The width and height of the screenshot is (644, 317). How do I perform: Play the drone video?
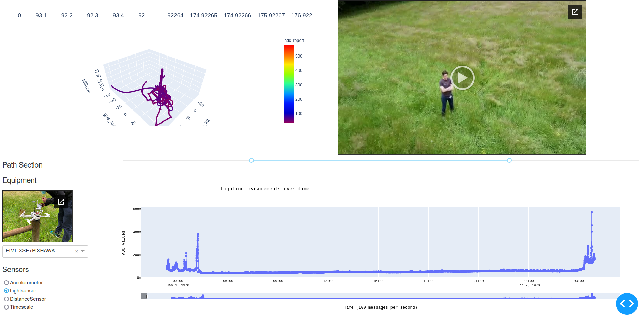pyautogui.click(x=462, y=78)
